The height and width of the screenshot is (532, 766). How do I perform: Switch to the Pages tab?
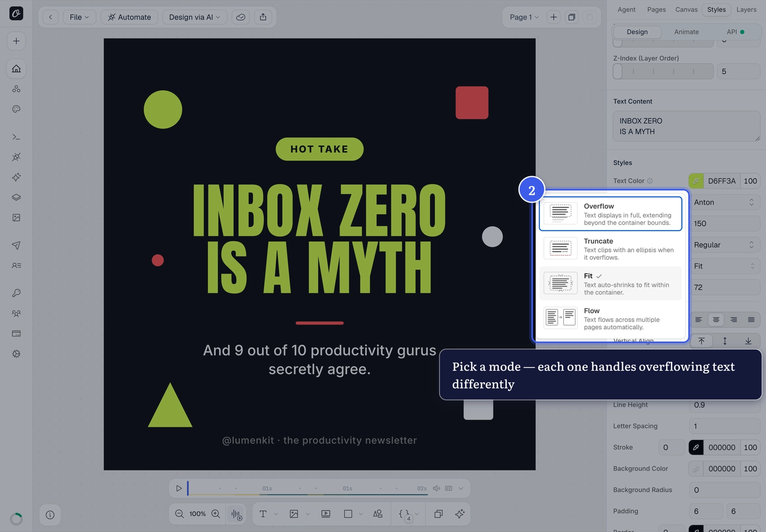pyautogui.click(x=656, y=10)
